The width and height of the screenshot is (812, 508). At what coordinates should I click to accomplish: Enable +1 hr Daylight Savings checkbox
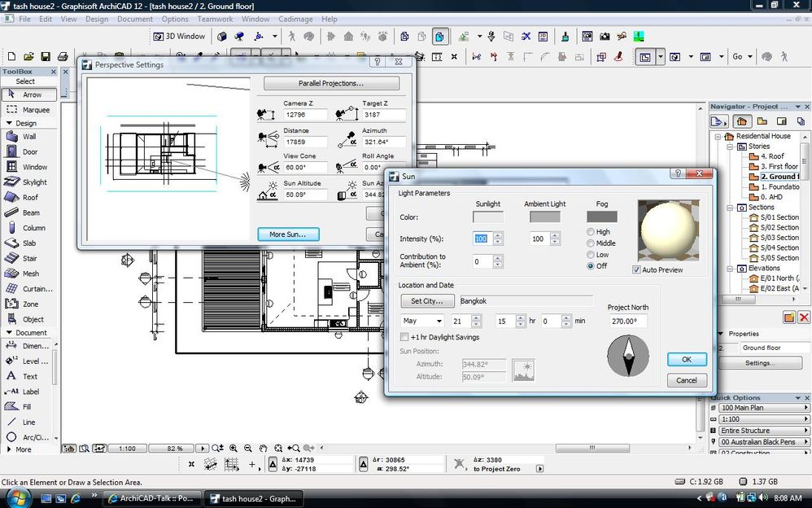[x=404, y=337]
